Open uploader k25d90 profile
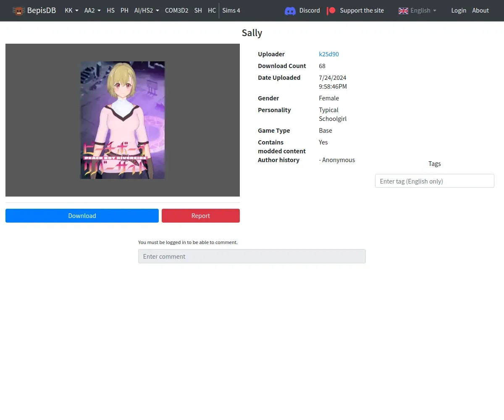This screenshot has width=504, height=420. coord(329,54)
